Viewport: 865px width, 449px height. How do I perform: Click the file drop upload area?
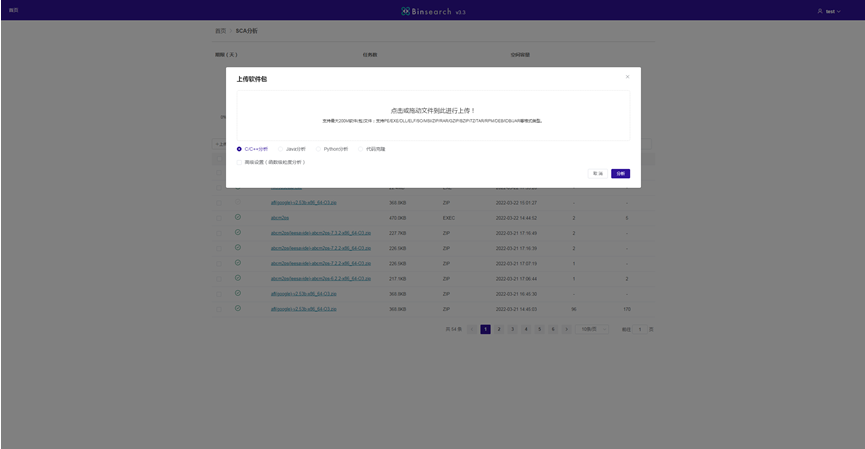pos(433,115)
